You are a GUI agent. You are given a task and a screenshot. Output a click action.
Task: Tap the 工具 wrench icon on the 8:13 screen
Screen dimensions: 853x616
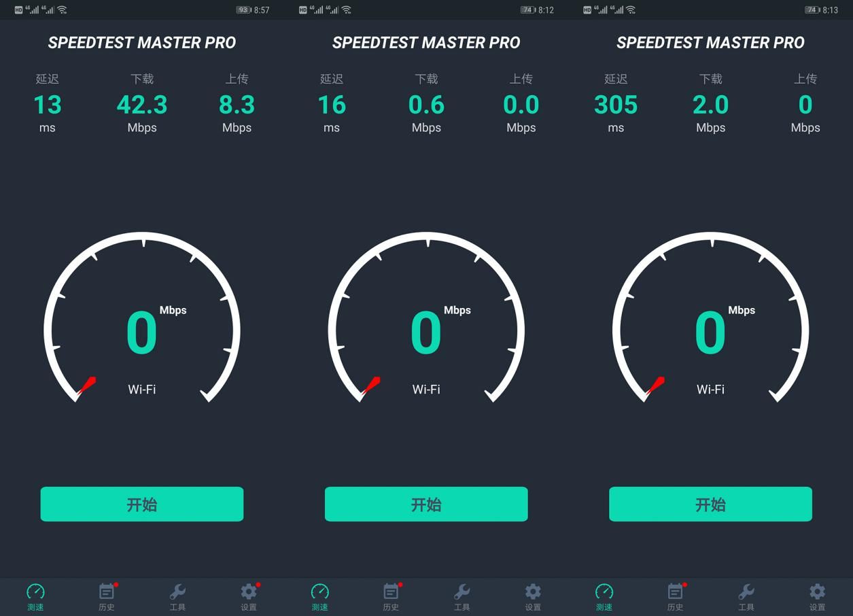tap(746, 592)
